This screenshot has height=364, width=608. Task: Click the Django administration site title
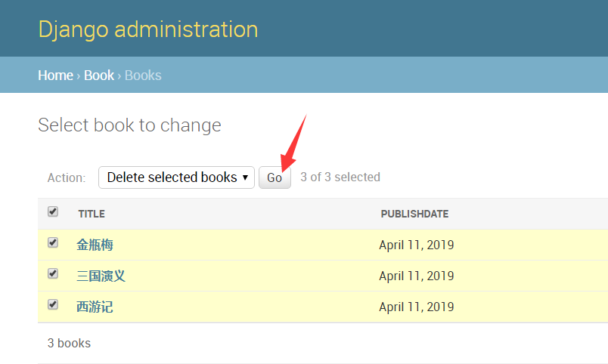147,29
